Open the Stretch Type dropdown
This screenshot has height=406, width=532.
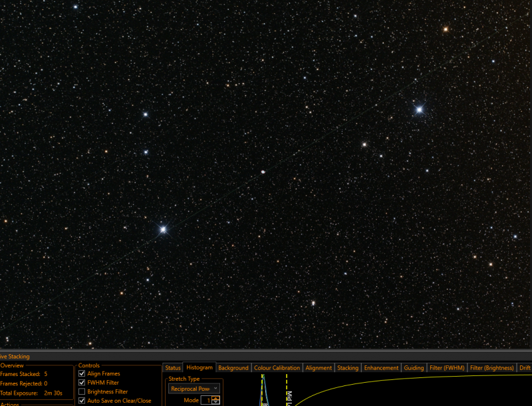click(194, 388)
